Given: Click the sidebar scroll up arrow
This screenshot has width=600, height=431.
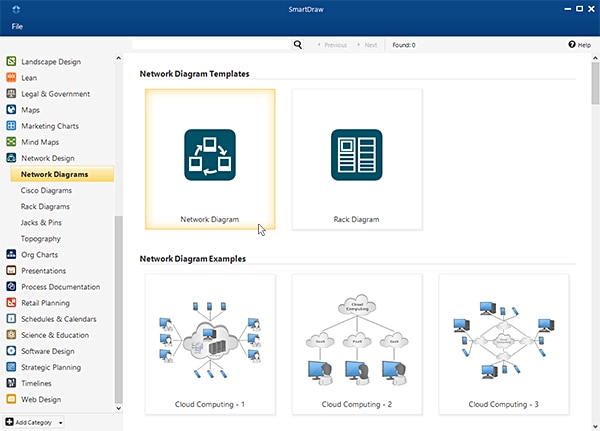Looking at the screenshot, I should [118, 58].
